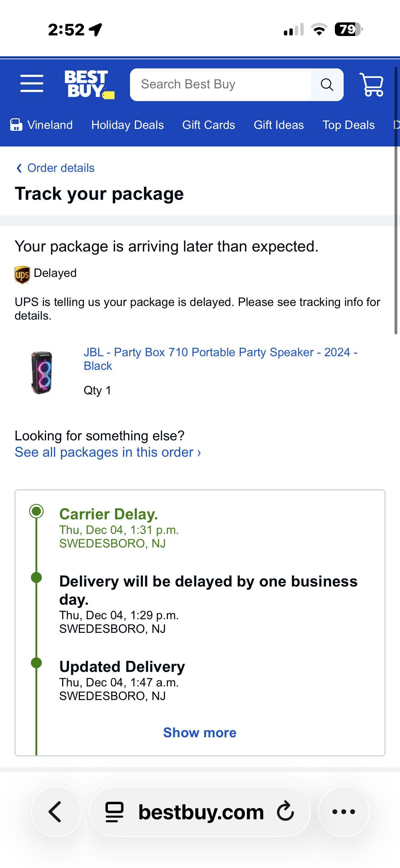Expand tracking history with Show more
400x868 pixels.
(200, 732)
